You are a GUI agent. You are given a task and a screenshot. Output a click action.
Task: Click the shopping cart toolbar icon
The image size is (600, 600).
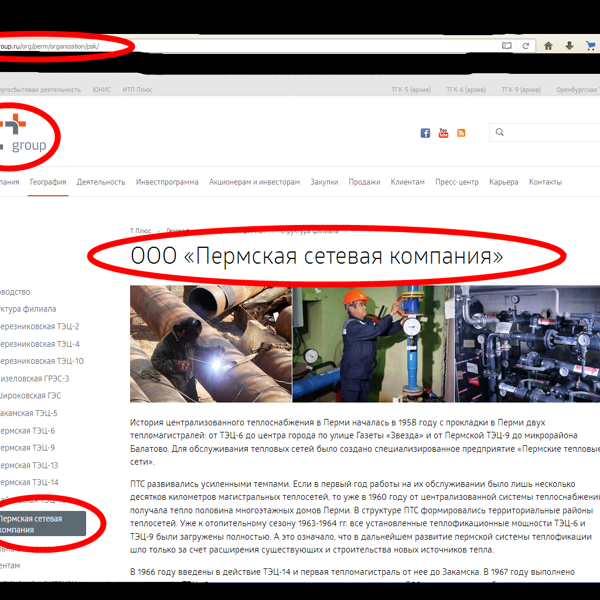590,46
